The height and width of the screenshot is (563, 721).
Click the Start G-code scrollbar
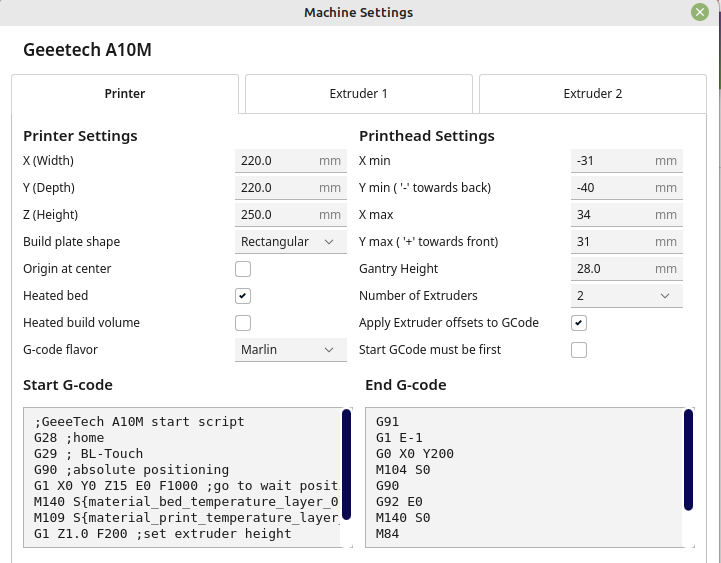pyautogui.click(x=347, y=465)
